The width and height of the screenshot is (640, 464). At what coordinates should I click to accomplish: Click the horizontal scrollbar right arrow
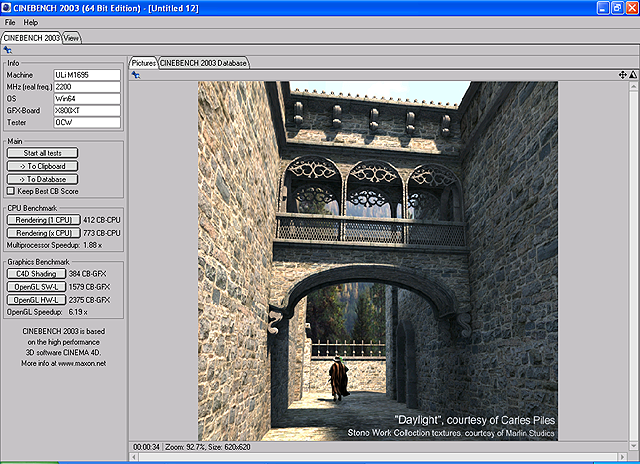(x=622, y=457)
